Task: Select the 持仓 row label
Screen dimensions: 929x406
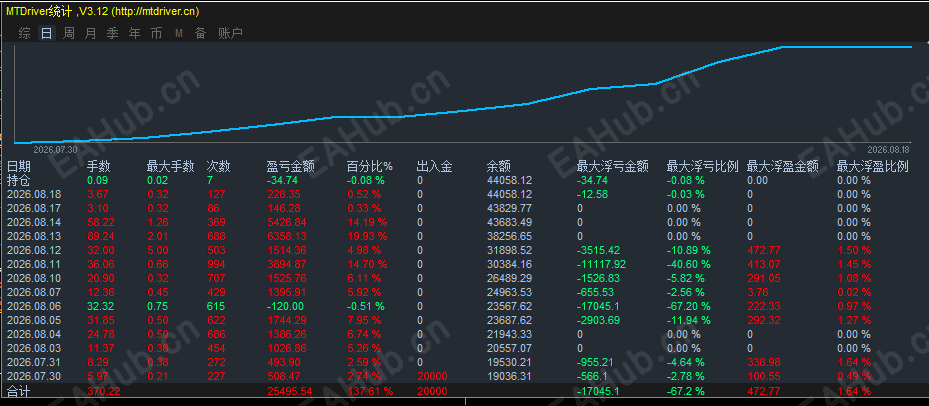Action: tap(18, 180)
